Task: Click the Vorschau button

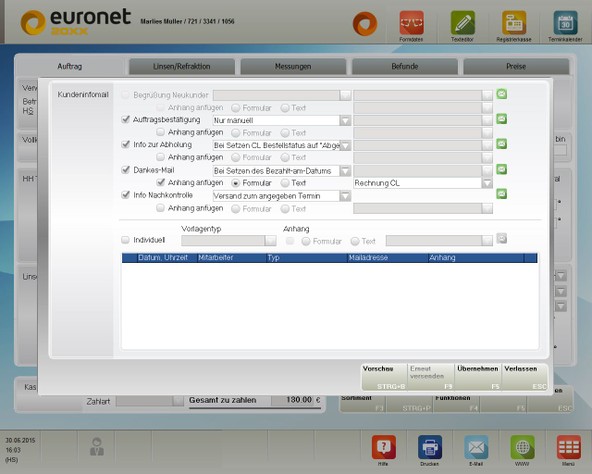Action: click(x=384, y=377)
